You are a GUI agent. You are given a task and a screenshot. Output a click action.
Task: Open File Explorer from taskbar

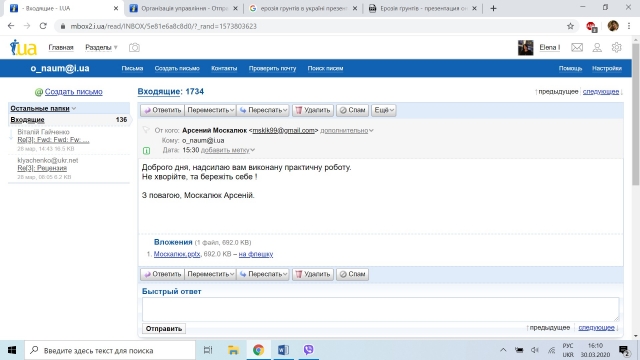point(233,350)
